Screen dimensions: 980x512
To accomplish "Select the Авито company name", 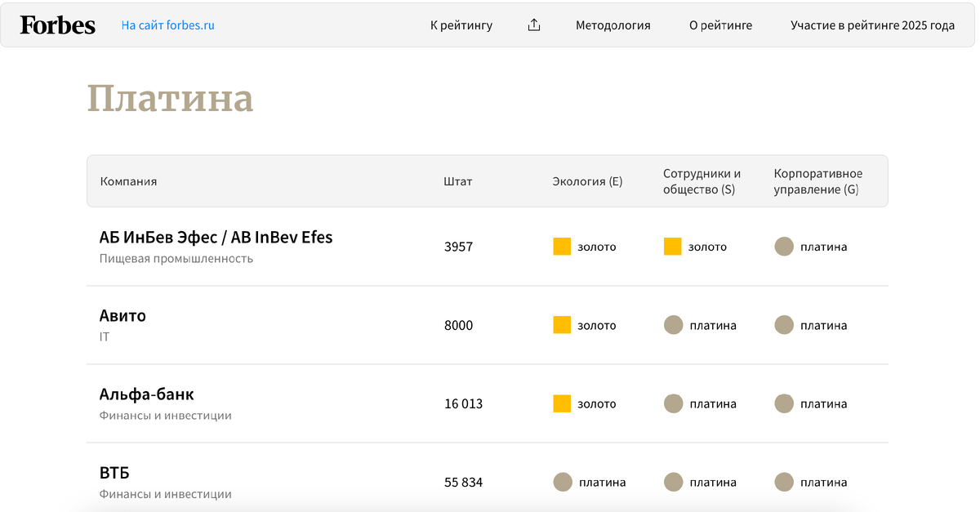I will (122, 316).
